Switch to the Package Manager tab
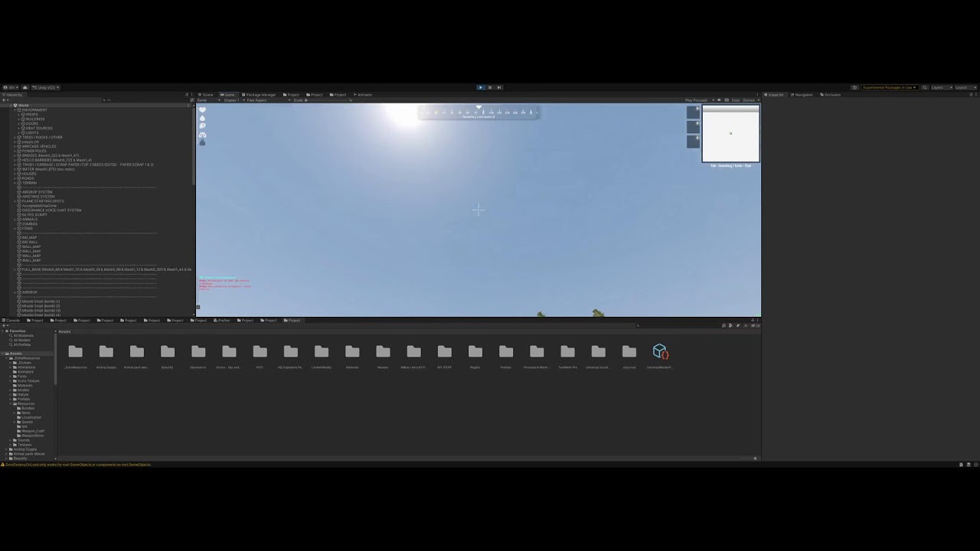The image size is (980, 551). click(259, 95)
